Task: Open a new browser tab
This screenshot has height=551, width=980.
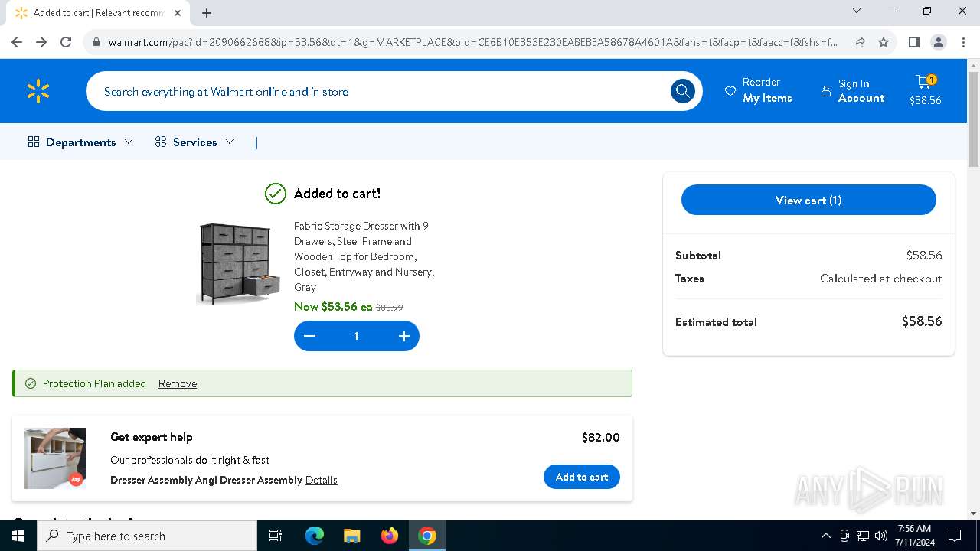Action: (207, 13)
